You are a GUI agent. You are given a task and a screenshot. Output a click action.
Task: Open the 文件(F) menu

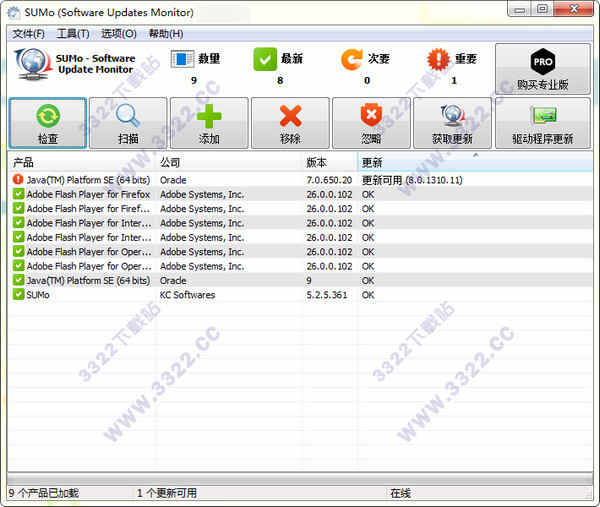click(29, 34)
